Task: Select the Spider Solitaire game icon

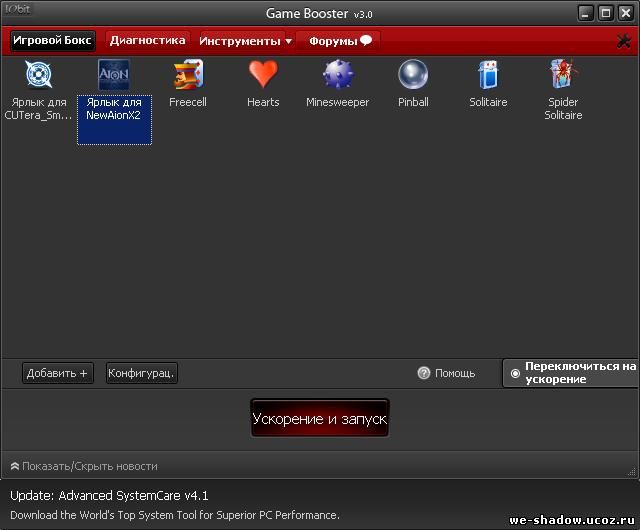Action: click(x=564, y=74)
